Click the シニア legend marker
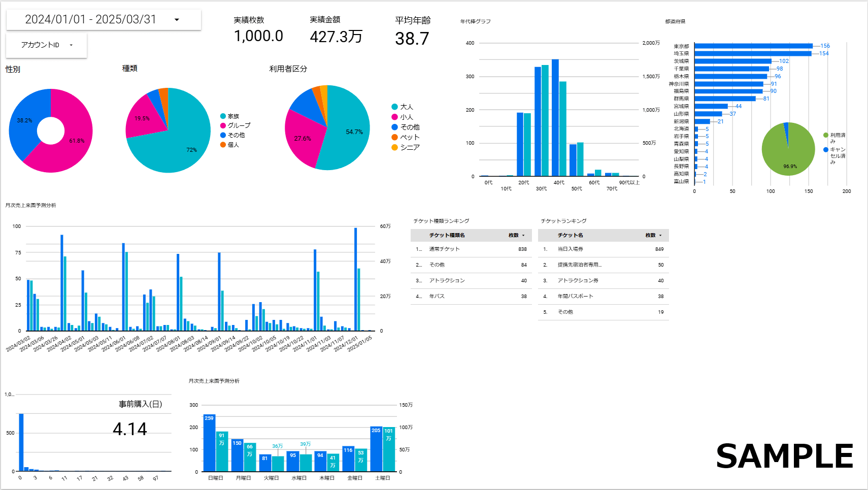Screen dimensions: 868x490 click(394, 147)
